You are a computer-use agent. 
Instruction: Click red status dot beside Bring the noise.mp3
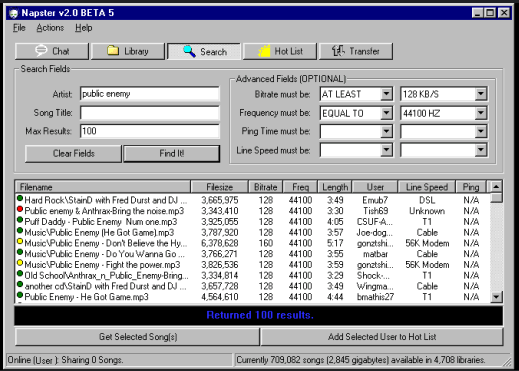point(20,209)
